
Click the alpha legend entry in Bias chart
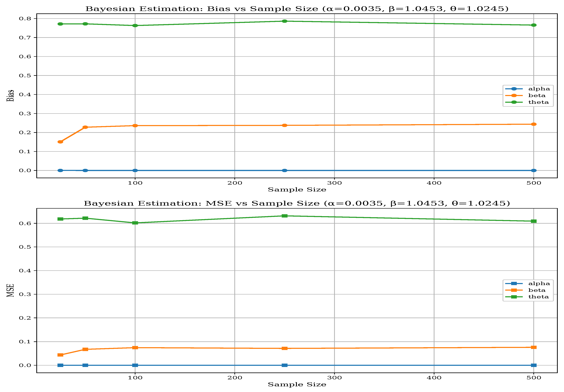pyautogui.click(x=539, y=89)
